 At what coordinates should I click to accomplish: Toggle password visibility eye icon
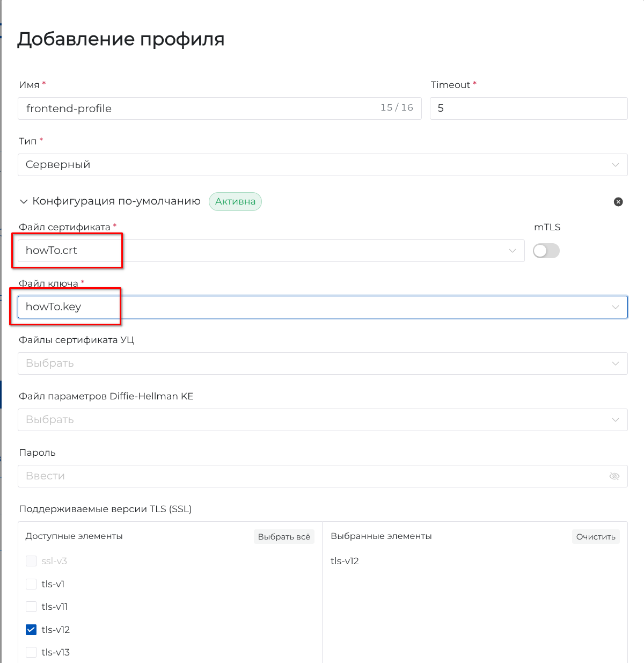614,476
